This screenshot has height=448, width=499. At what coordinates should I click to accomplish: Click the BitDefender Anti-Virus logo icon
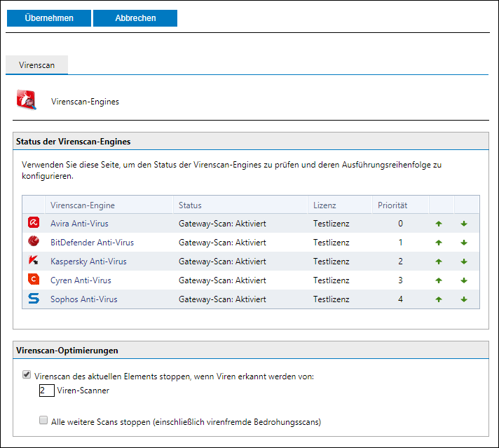[34, 241]
